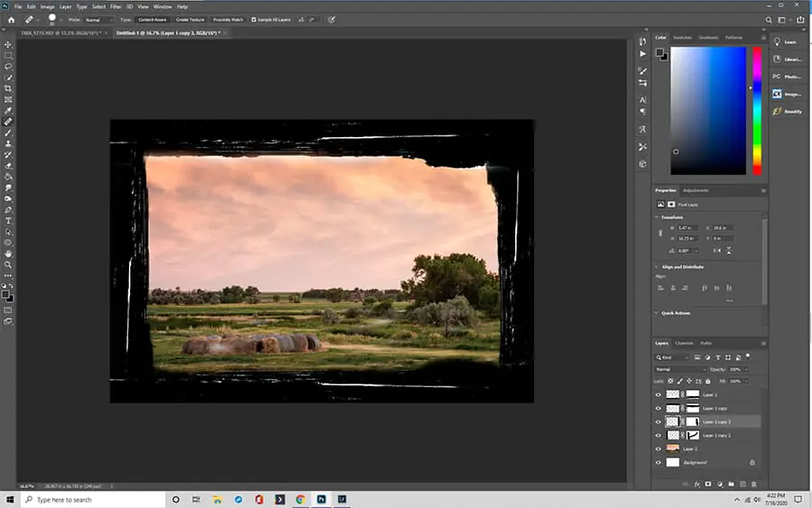Screen dimensions: 812x508
Task: Toggle the Sample All Layers checkbox
Action: pyautogui.click(x=254, y=20)
